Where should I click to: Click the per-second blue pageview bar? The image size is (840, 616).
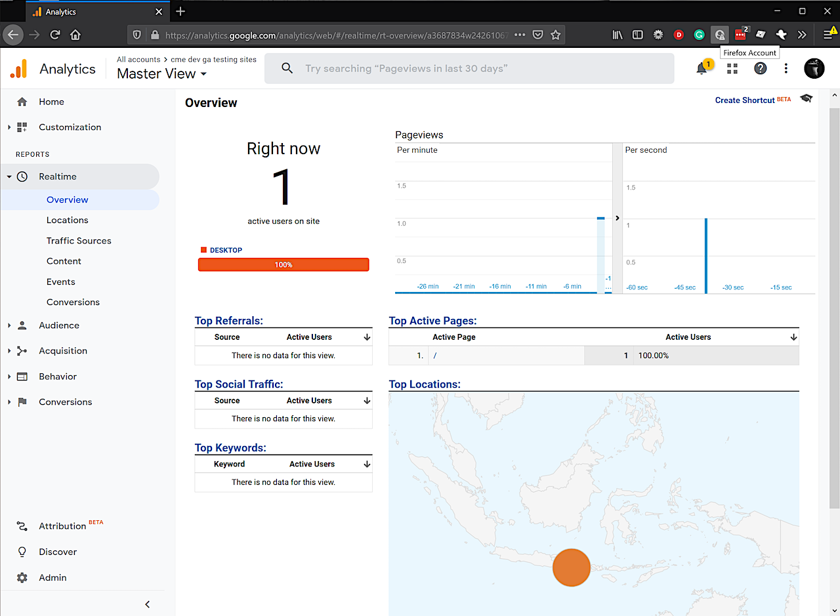pyautogui.click(x=706, y=256)
